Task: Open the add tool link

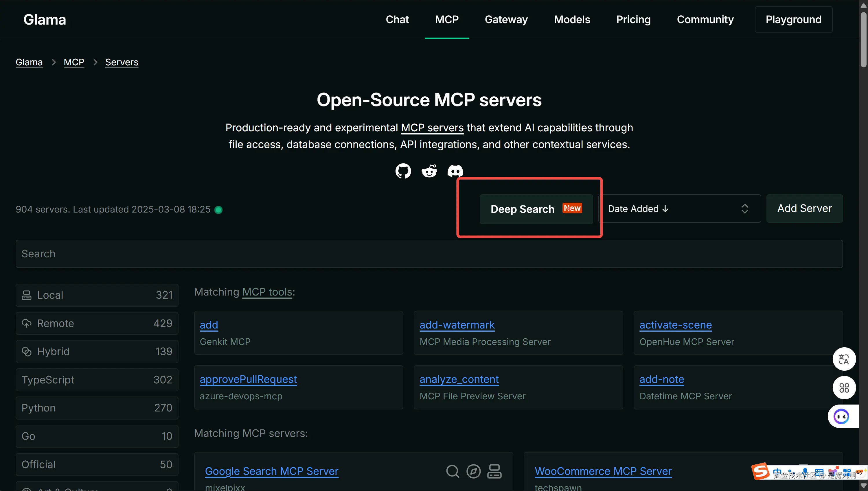Action: (209, 325)
